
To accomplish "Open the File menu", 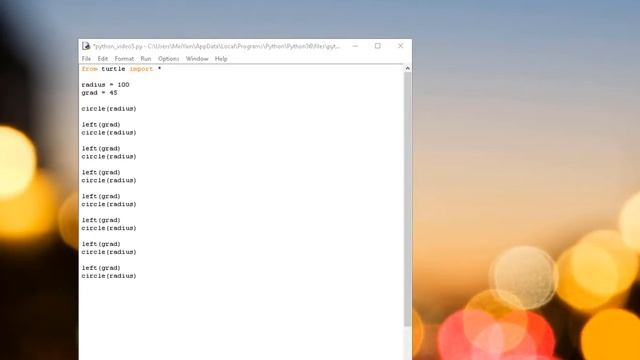I will click(x=86, y=59).
